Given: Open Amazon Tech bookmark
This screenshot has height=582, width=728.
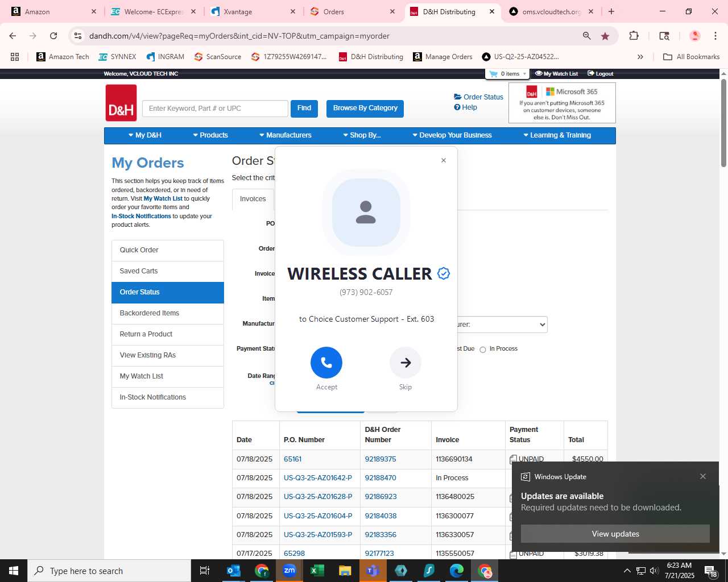Looking at the screenshot, I should click(63, 57).
